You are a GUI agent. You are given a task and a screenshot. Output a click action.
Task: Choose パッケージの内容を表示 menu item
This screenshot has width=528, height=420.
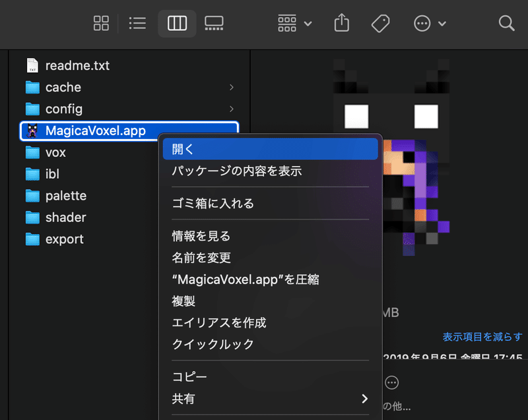pos(270,171)
